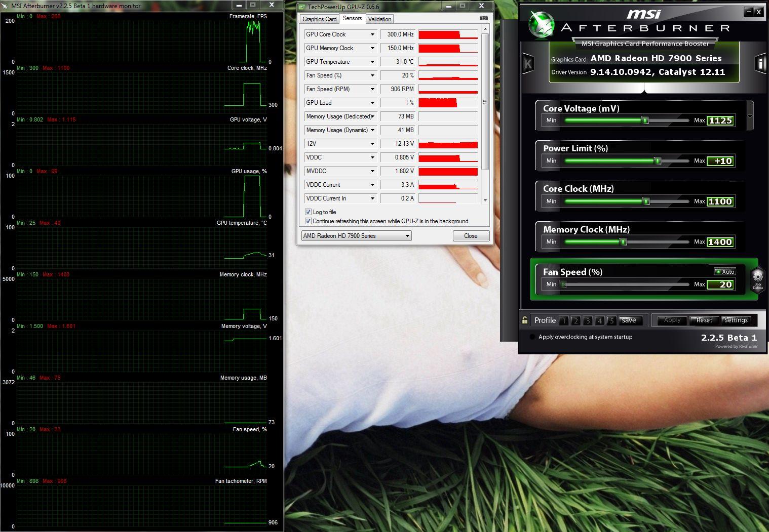This screenshot has width=769, height=532.
Task: Open the GPU Temperature sensor dropdown
Action: click(372, 62)
